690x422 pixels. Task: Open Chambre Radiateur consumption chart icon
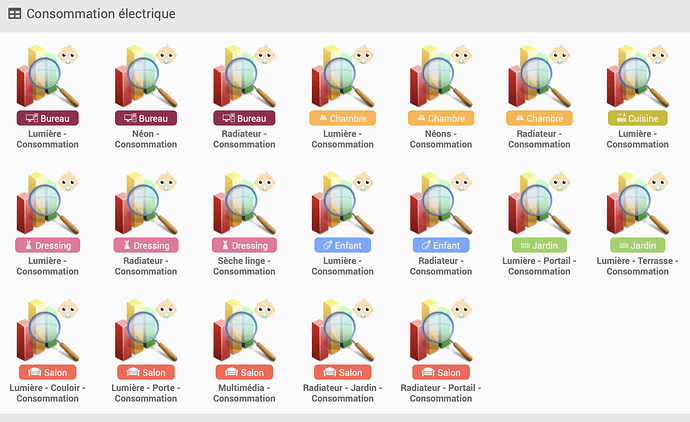(x=539, y=76)
